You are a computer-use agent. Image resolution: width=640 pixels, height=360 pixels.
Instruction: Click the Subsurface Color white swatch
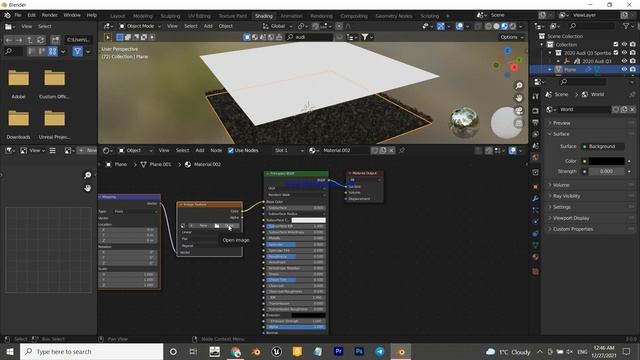click(x=309, y=220)
